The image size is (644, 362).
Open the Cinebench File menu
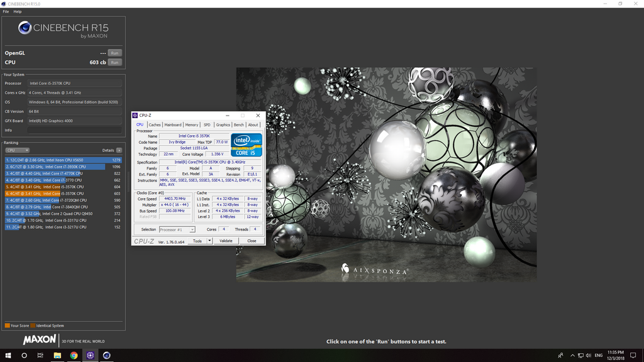6,11
